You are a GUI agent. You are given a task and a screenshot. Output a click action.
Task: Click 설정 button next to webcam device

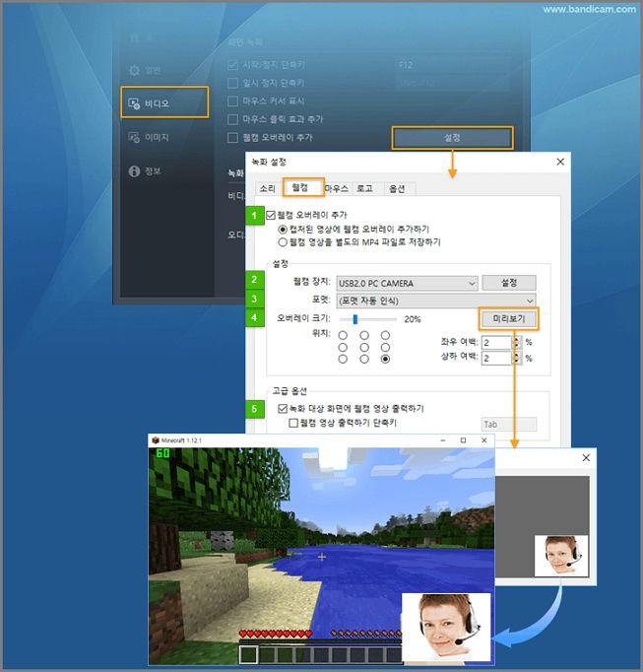tap(509, 283)
